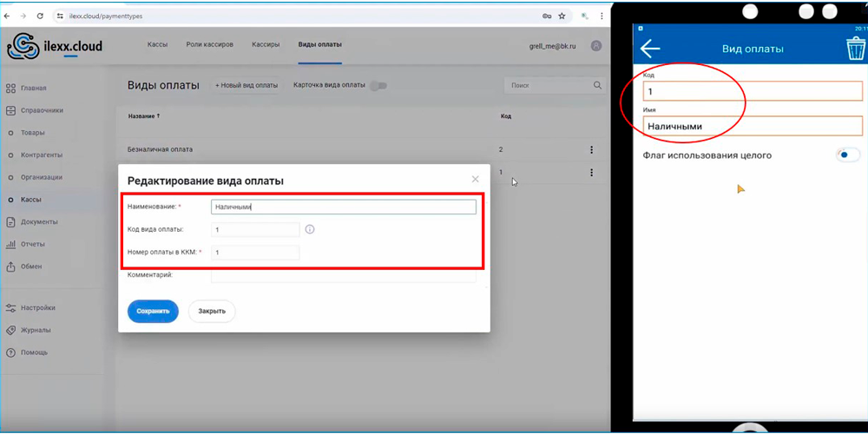
Task: Sort by the Название column header
Action: click(144, 116)
